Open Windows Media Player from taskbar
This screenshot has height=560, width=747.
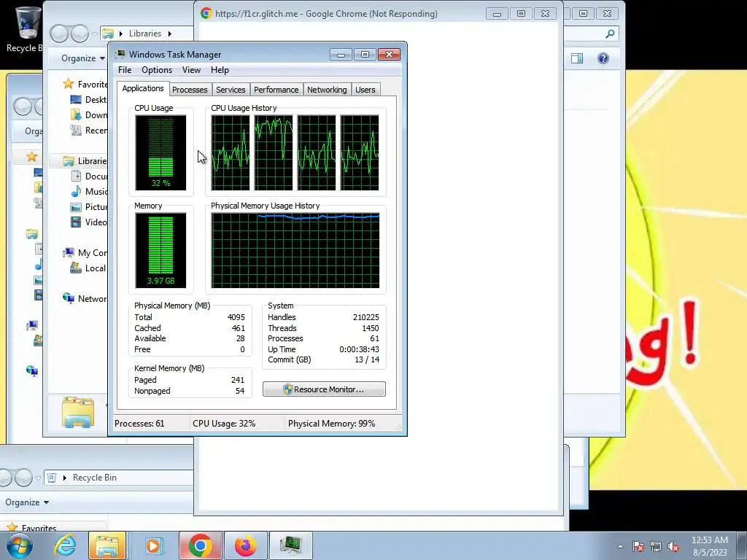(153, 545)
